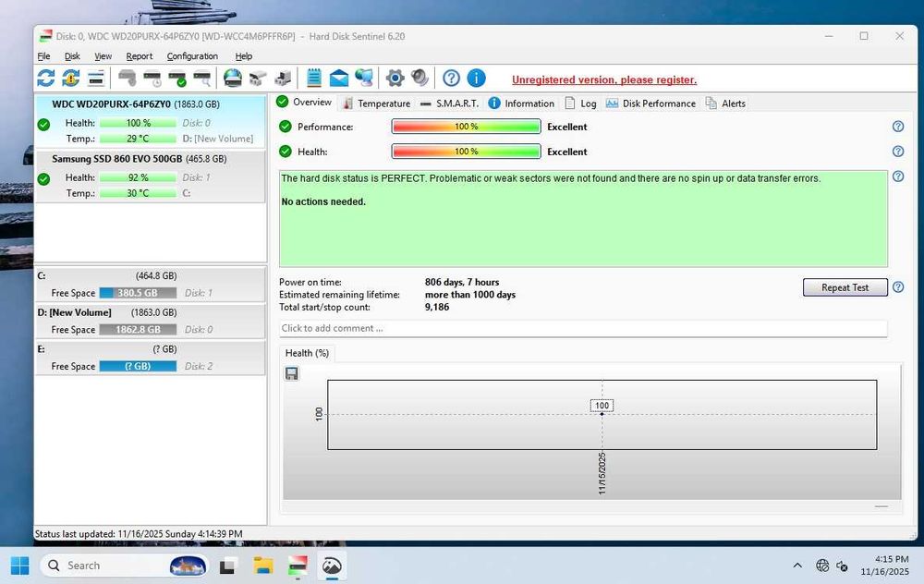The height and width of the screenshot is (584, 924).
Task: Switch to the Information tab
Action: tap(521, 103)
